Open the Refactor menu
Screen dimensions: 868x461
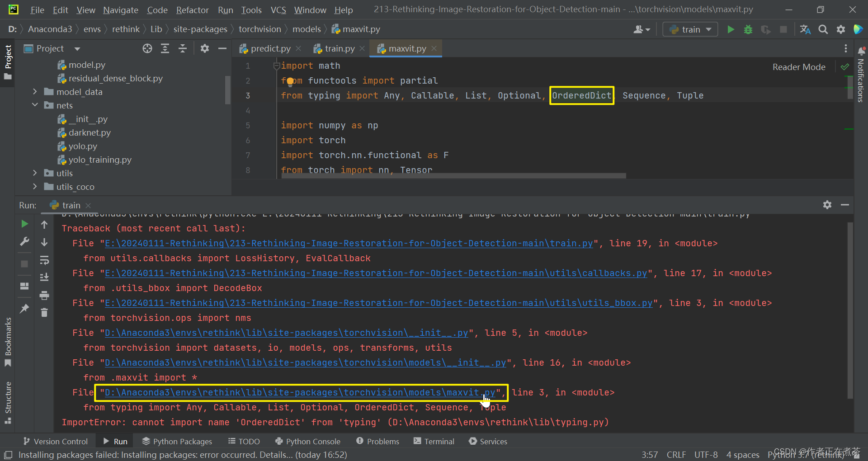(192, 9)
